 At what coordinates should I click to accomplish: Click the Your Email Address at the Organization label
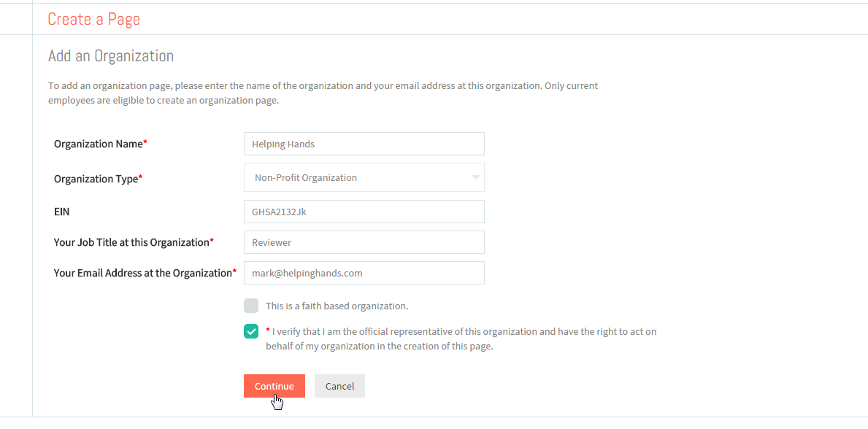pos(145,273)
